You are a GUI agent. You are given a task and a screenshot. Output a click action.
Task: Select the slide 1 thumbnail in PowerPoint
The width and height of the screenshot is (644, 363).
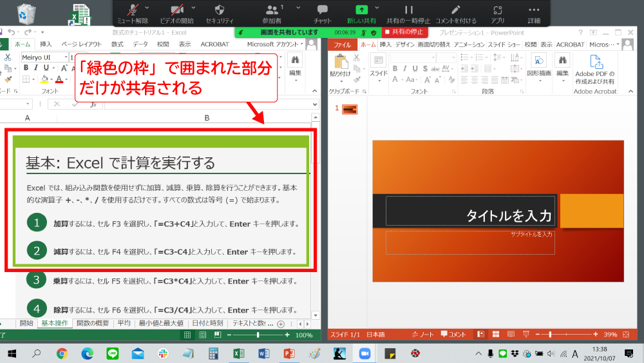tap(350, 109)
